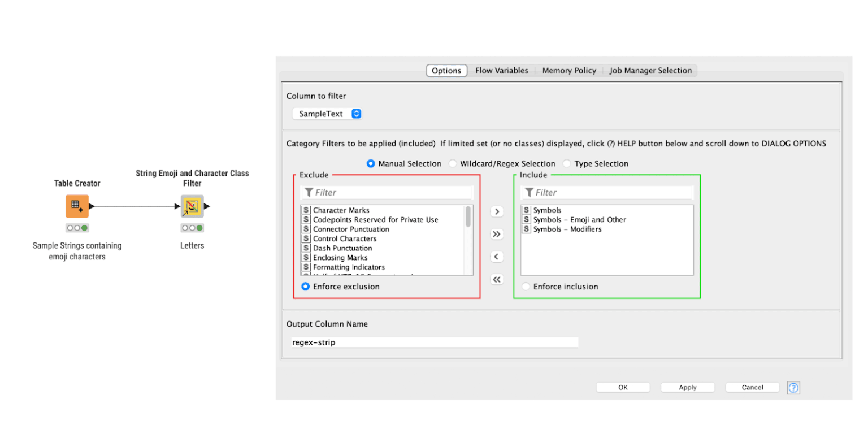868x425 pixels.
Task: Select Control Characters in Exclude list
Action: point(345,239)
